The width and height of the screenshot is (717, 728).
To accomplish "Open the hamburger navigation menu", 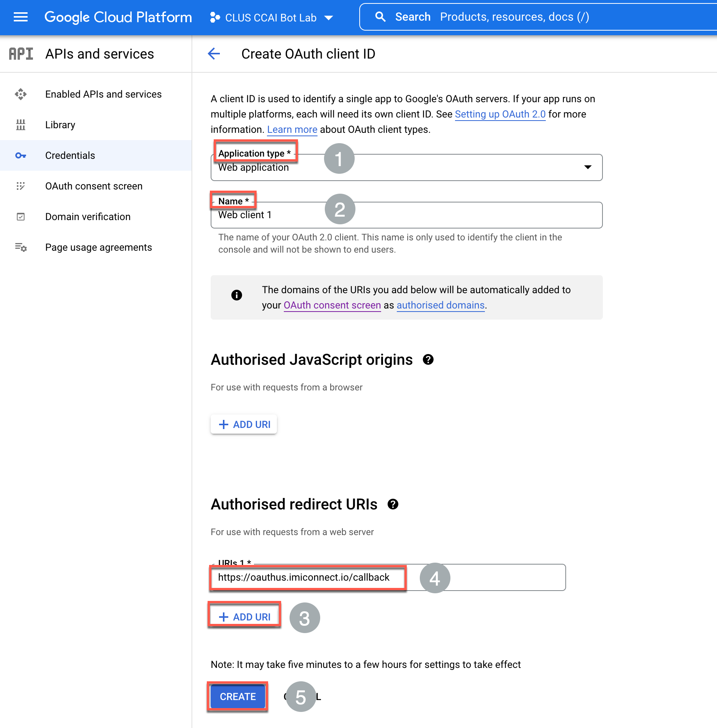I will (21, 17).
